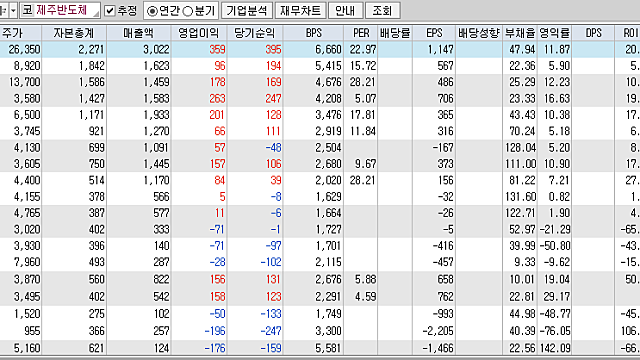
Task: Select the price cell 3,580
Action: pyautogui.click(x=27, y=99)
